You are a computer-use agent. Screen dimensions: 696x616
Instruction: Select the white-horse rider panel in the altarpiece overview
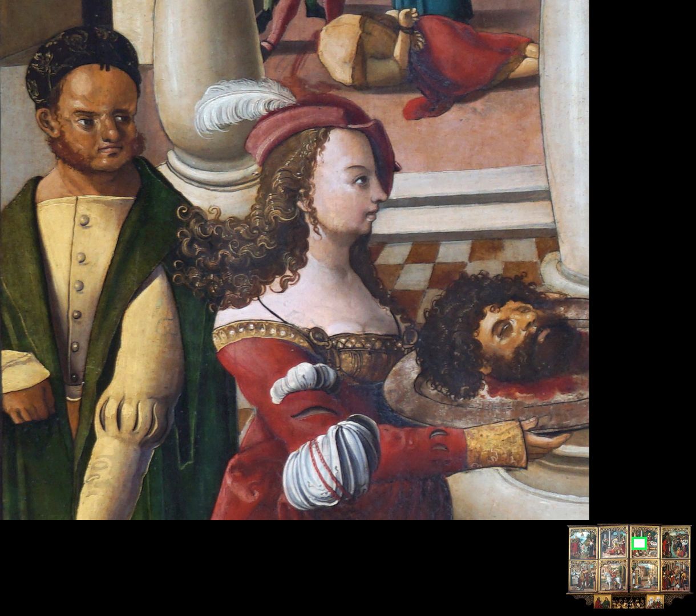coord(613,576)
